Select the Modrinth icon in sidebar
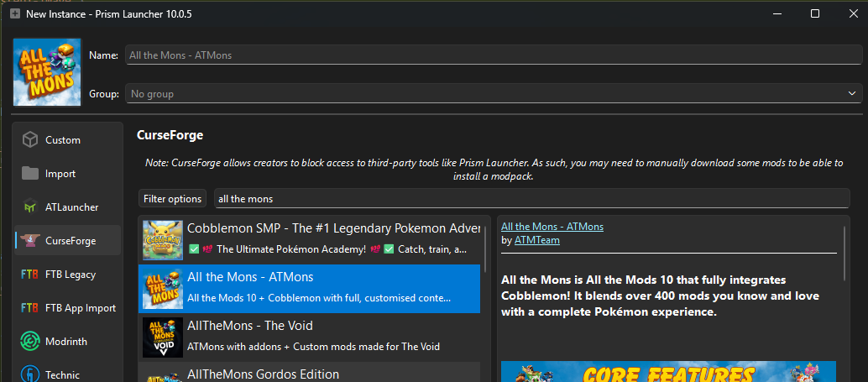Image resolution: width=868 pixels, height=382 pixels. click(x=31, y=342)
